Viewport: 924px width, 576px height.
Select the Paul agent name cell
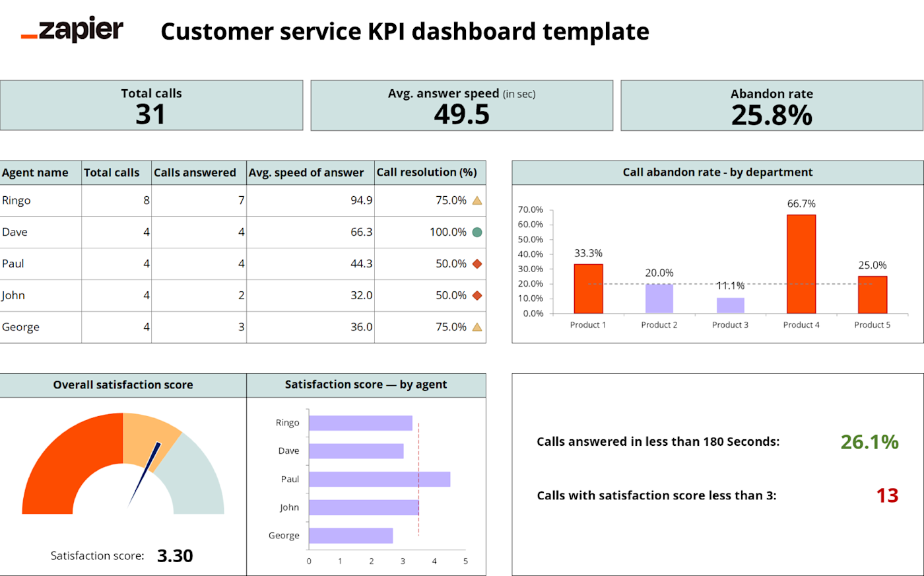coord(41,264)
